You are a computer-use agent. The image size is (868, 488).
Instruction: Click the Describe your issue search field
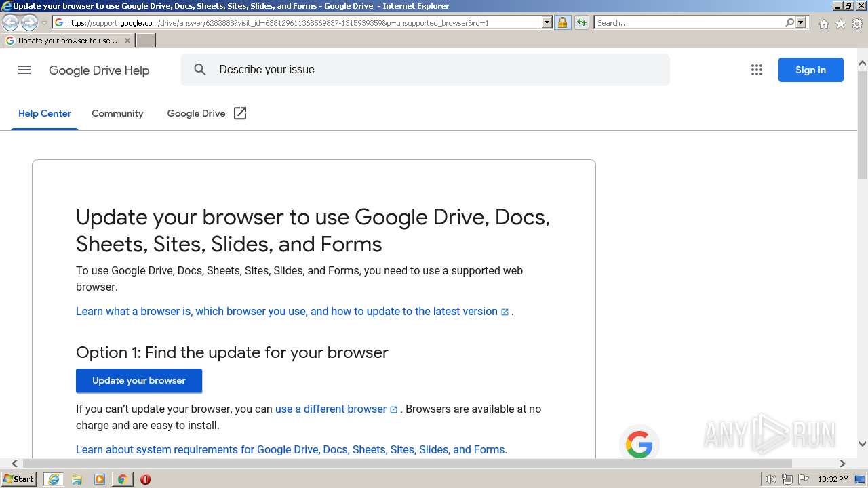(425, 70)
